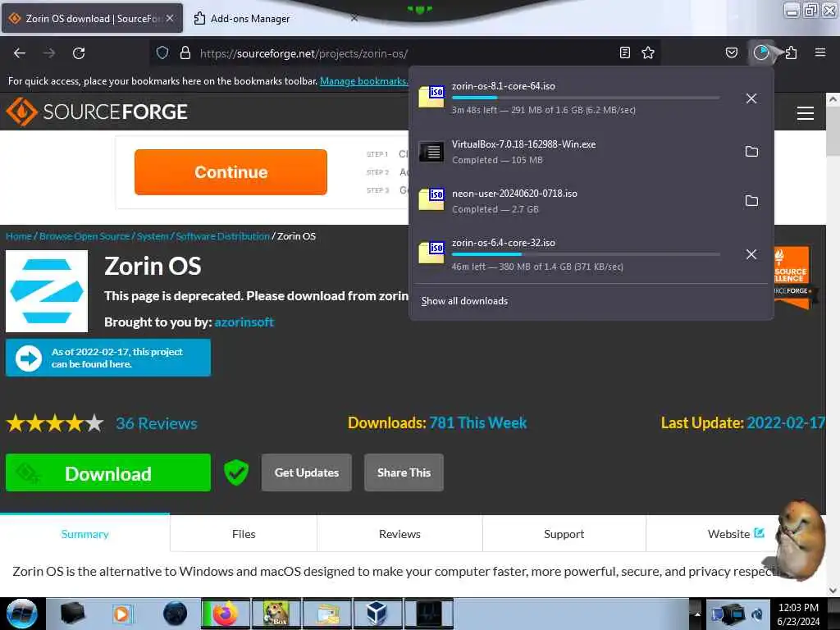Show neon-user iso in folder
This screenshot has height=630, width=840.
coord(751,201)
